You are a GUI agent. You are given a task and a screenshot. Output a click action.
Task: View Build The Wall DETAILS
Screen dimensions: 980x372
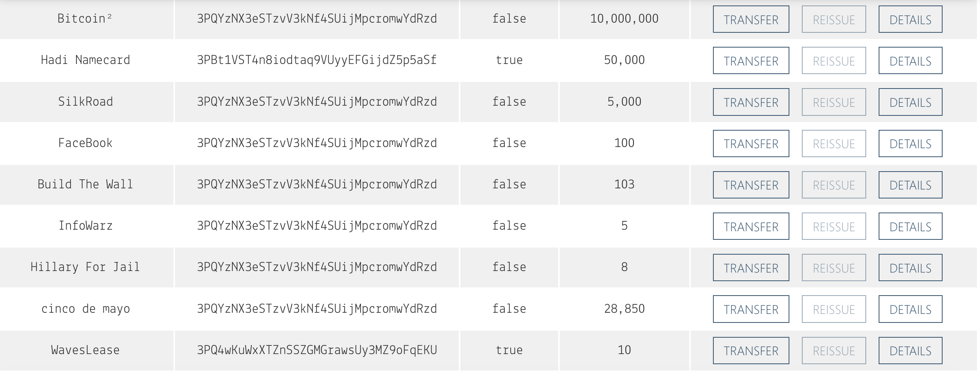point(910,185)
